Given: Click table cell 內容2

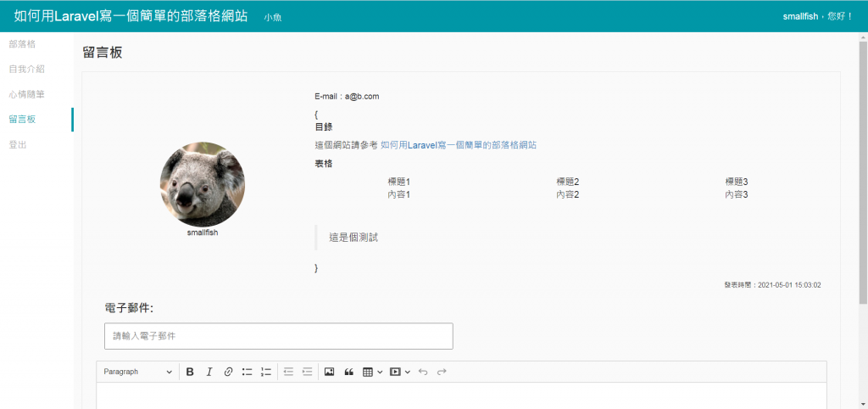Looking at the screenshot, I should (568, 194).
